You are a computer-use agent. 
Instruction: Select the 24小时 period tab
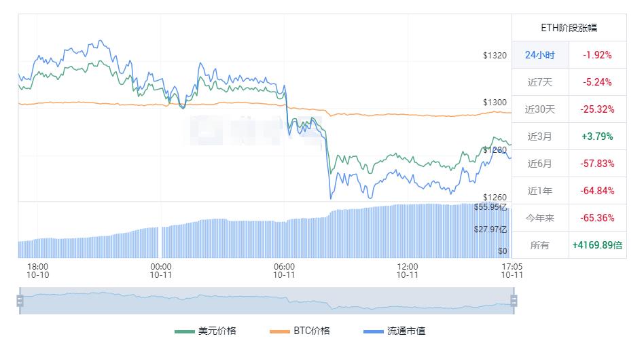coord(540,55)
